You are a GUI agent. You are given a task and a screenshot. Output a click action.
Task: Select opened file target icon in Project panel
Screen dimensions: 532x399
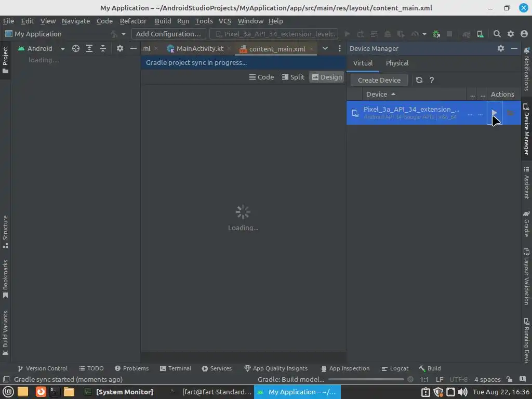click(x=76, y=48)
